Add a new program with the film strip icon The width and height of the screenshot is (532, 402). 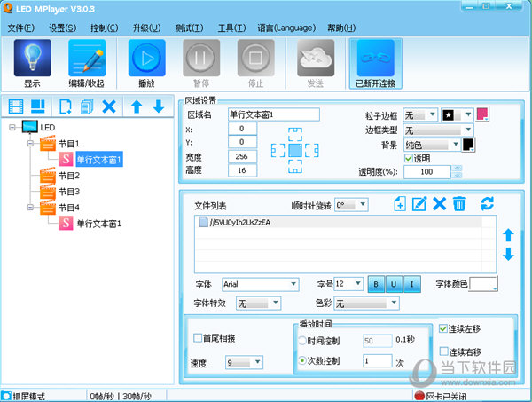tap(16, 106)
